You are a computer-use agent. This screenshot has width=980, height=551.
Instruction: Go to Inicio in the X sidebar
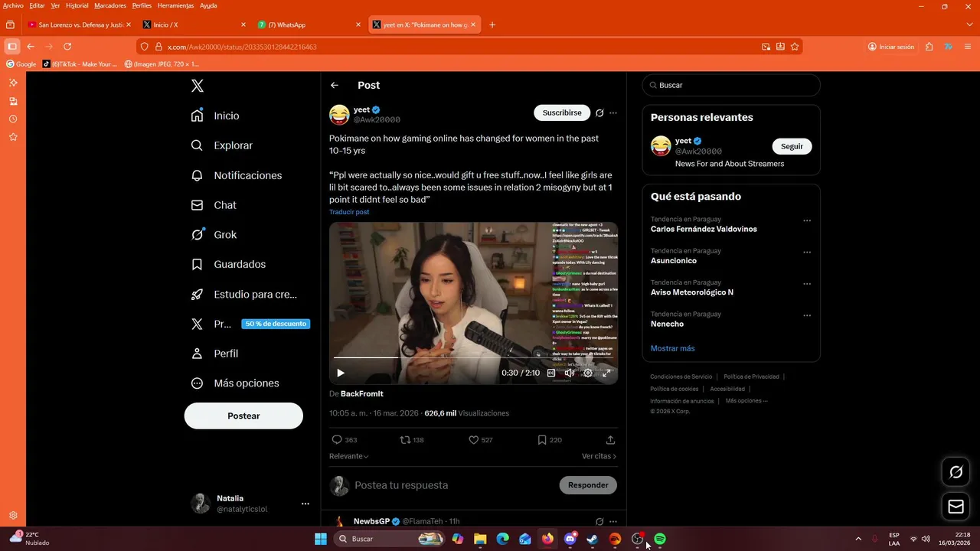point(215,116)
